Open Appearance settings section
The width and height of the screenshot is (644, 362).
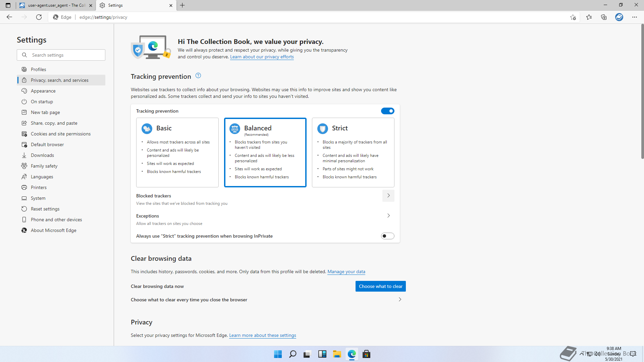click(x=61, y=91)
